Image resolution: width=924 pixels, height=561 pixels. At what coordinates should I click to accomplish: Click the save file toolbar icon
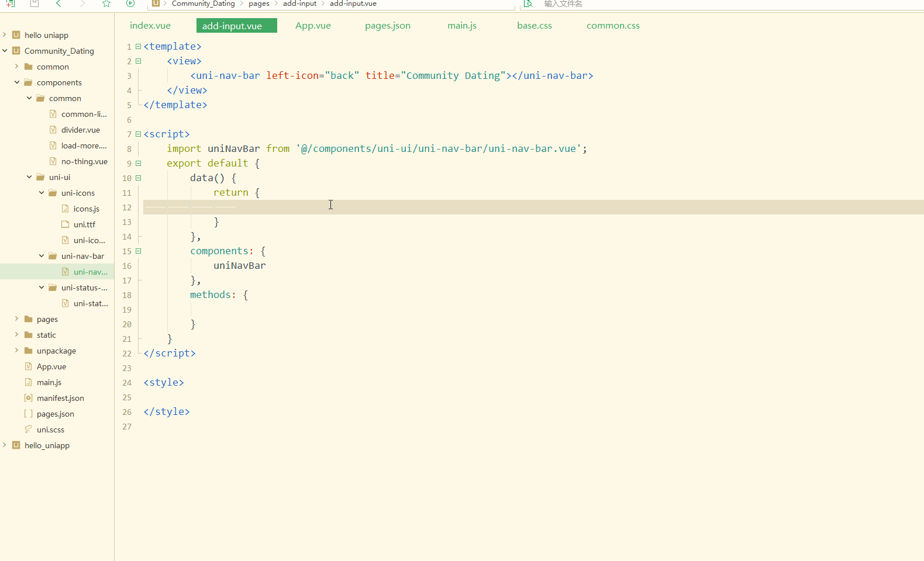(35, 4)
